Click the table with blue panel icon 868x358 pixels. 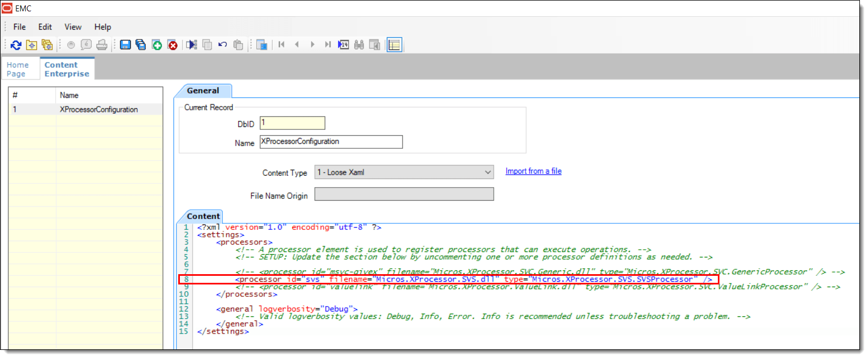coord(262,45)
